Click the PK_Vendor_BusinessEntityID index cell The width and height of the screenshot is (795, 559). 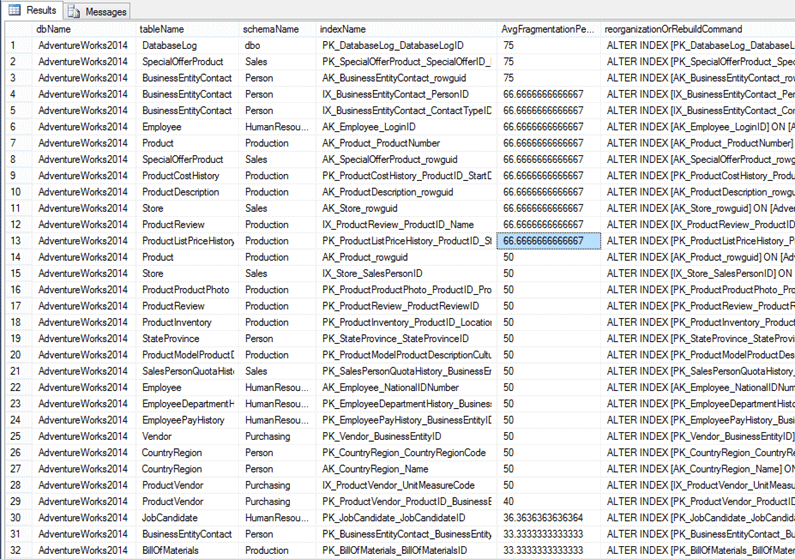coord(407,436)
